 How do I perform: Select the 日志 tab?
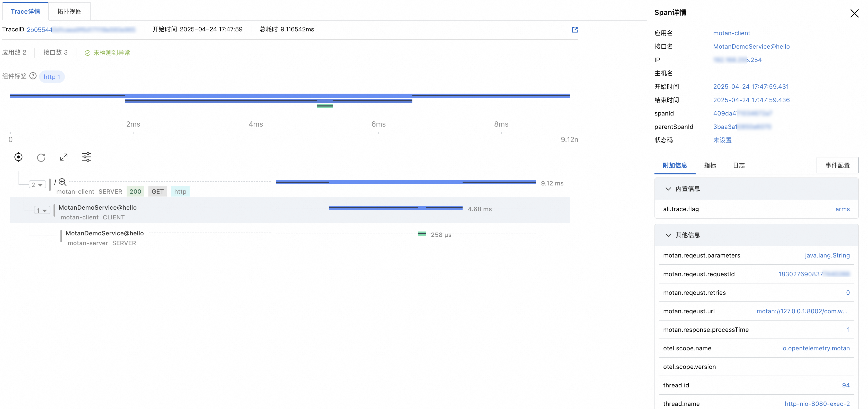pyautogui.click(x=739, y=165)
